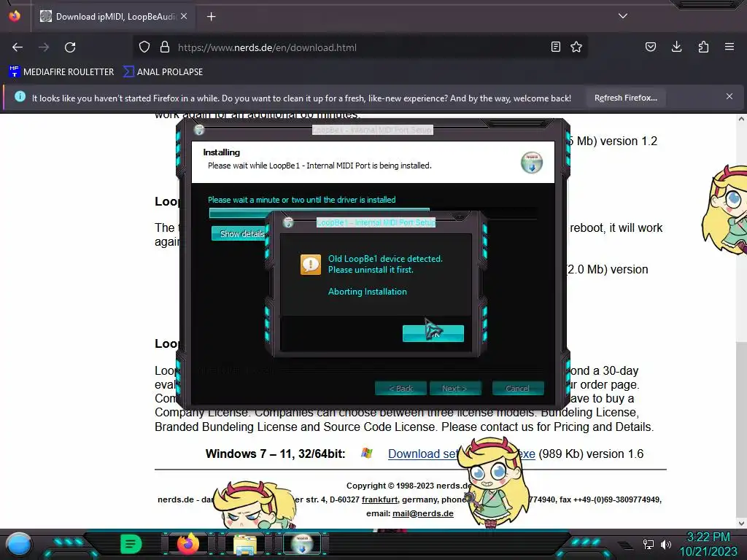Switch to Firefox in taskbar
Viewport: 747px width, 560px height.
click(x=187, y=544)
